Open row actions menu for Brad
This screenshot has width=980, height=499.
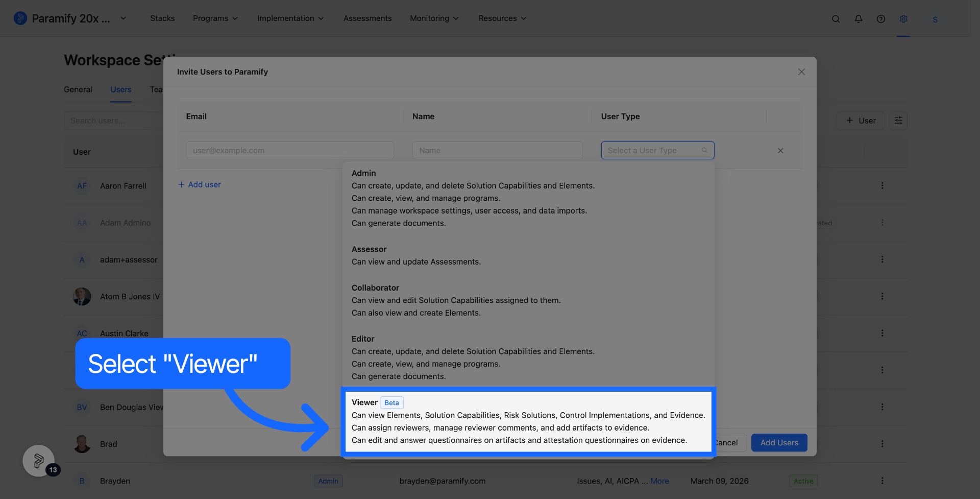click(882, 444)
